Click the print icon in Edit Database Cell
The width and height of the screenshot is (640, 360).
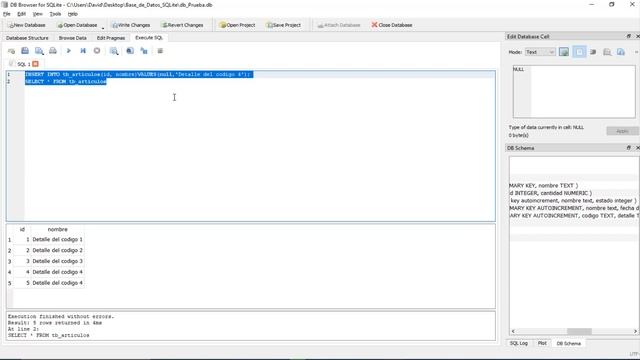(607, 52)
